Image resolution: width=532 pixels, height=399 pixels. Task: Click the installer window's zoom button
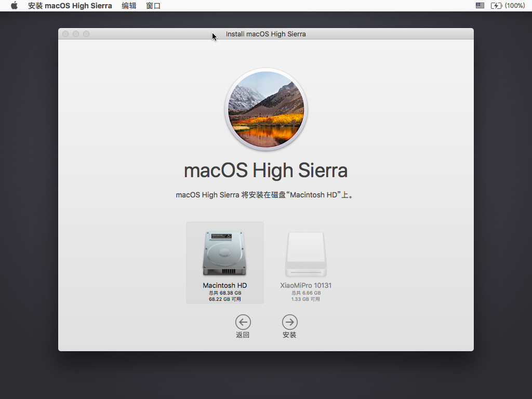tap(86, 34)
